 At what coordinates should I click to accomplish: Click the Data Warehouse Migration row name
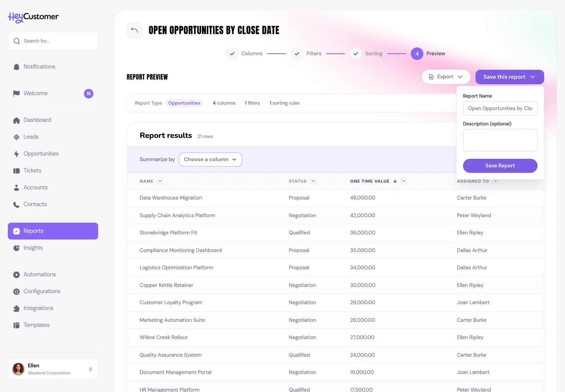[x=171, y=198]
